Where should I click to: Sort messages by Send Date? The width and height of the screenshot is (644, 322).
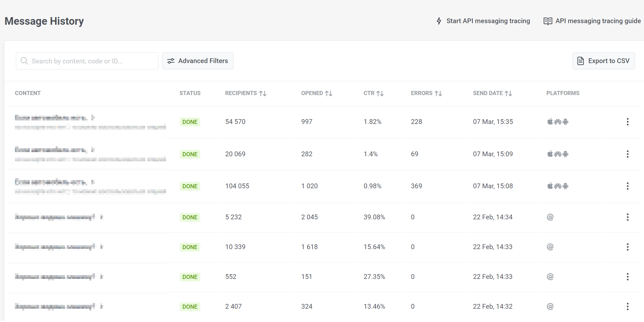point(508,93)
